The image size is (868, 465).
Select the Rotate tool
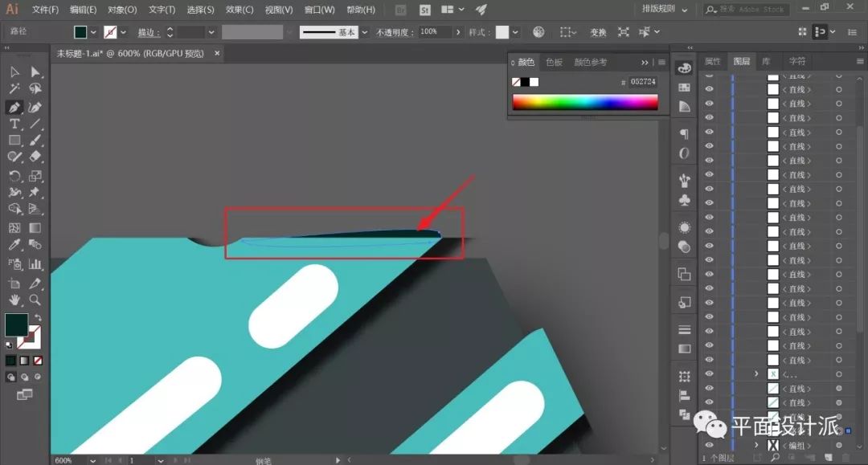pos(14,176)
